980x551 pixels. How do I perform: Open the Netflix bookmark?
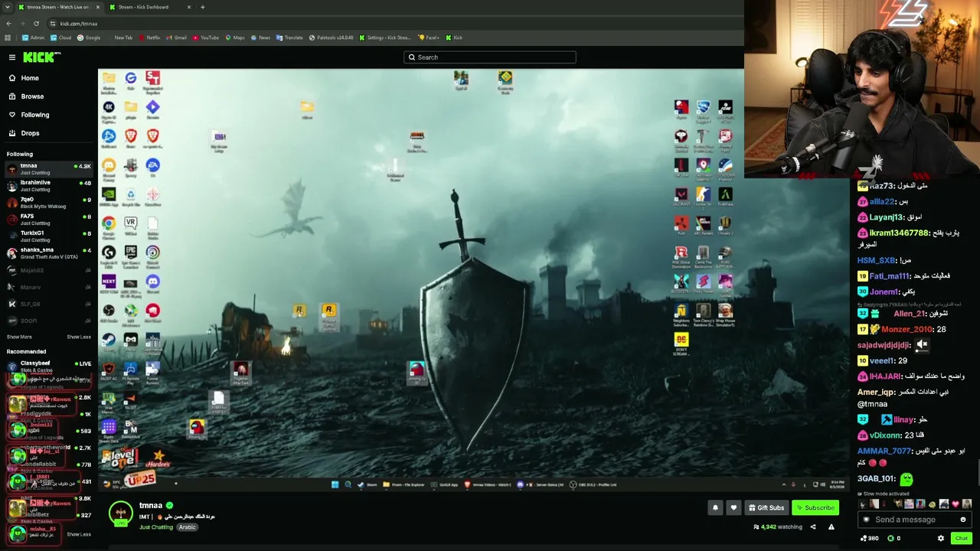pos(150,37)
